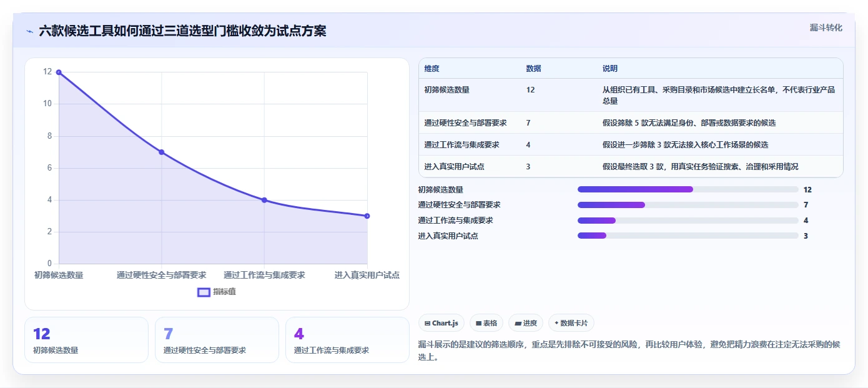Select the 表格 chip
The image size is (868, 388).
pyautogui.click(x=486, y=323)
